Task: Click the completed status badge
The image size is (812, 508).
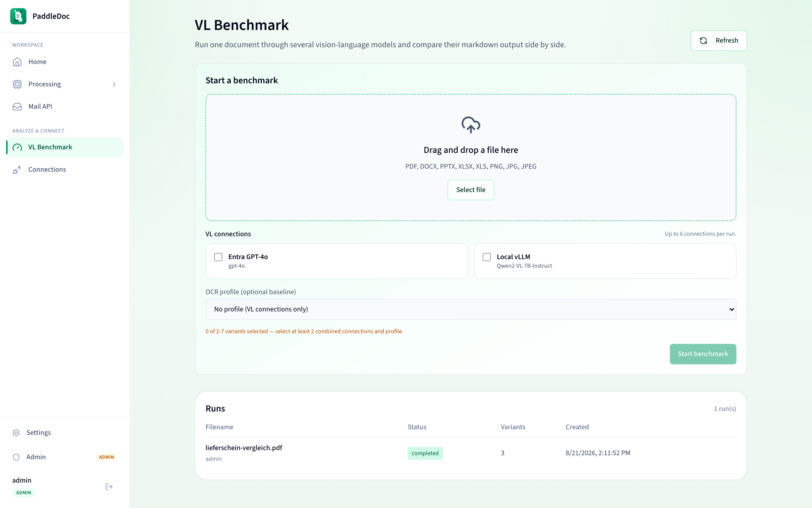Action: [x=425, y=453]
